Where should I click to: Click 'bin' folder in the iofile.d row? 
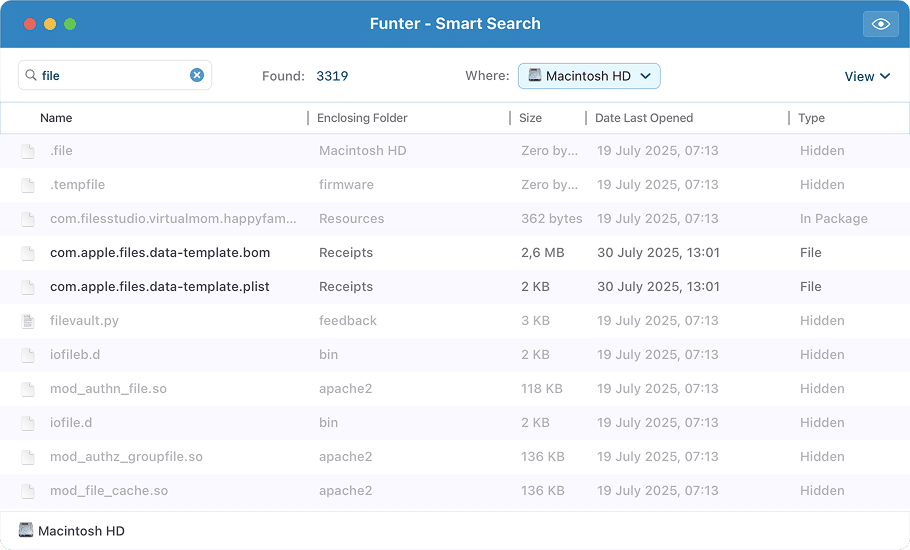coord(328,422)
